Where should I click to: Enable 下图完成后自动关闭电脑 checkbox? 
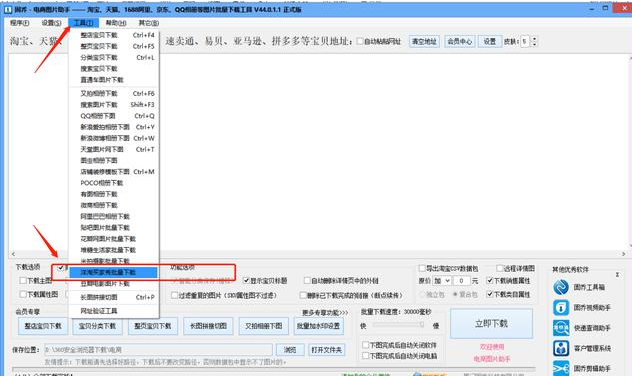[365, 356]
